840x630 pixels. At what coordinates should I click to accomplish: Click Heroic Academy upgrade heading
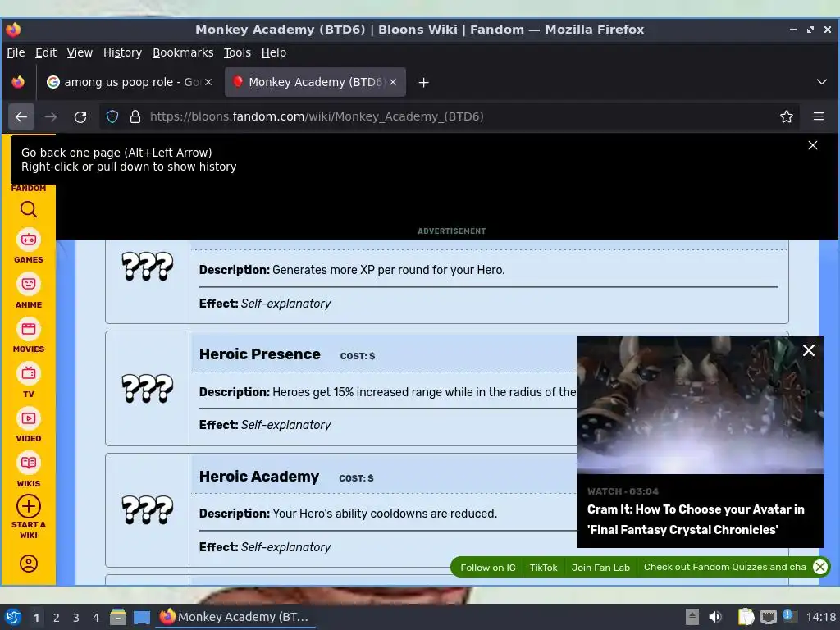(x=258, y=477)
